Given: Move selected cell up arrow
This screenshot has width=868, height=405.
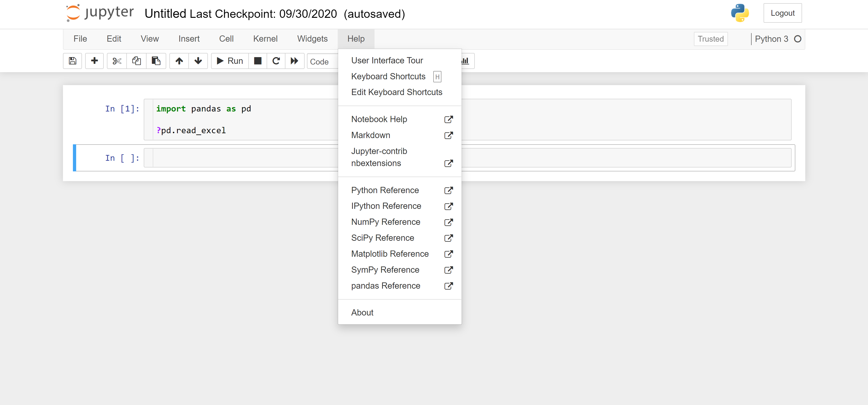Looking at the screenshot, I should (x=179, y=61).
